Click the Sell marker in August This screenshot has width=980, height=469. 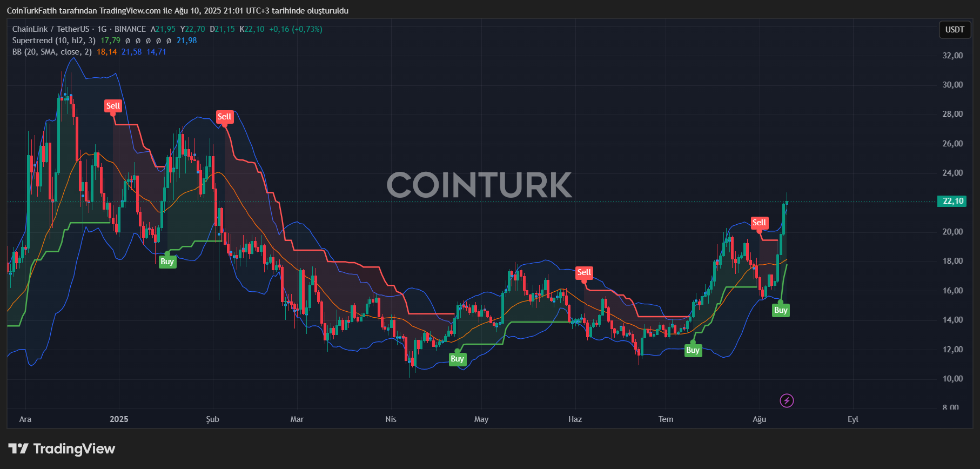pos(759,223)
